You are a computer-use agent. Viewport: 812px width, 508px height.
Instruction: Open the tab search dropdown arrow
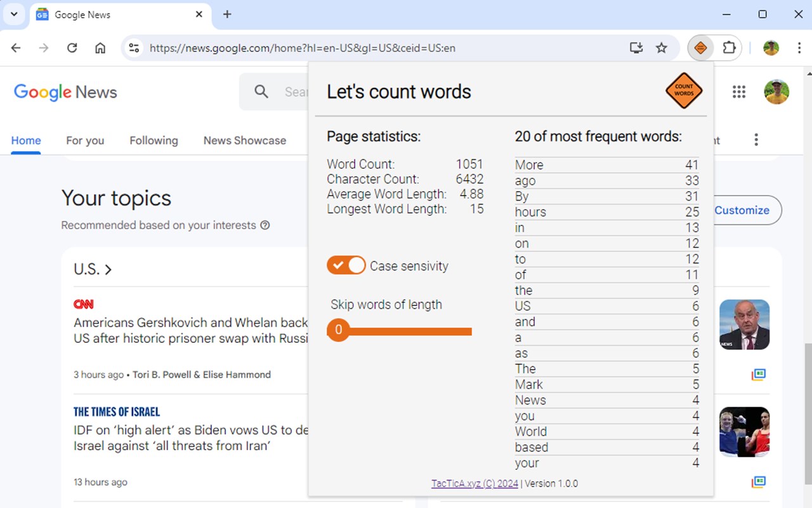pos(14,14)
